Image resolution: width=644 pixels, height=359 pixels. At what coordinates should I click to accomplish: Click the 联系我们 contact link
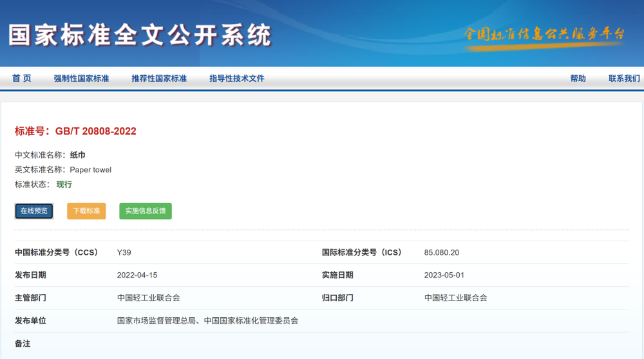tap(624, 78)
